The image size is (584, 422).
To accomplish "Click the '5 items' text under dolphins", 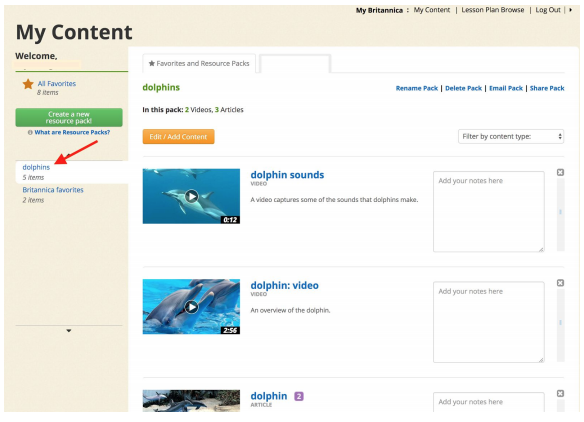I will point(33,178).
